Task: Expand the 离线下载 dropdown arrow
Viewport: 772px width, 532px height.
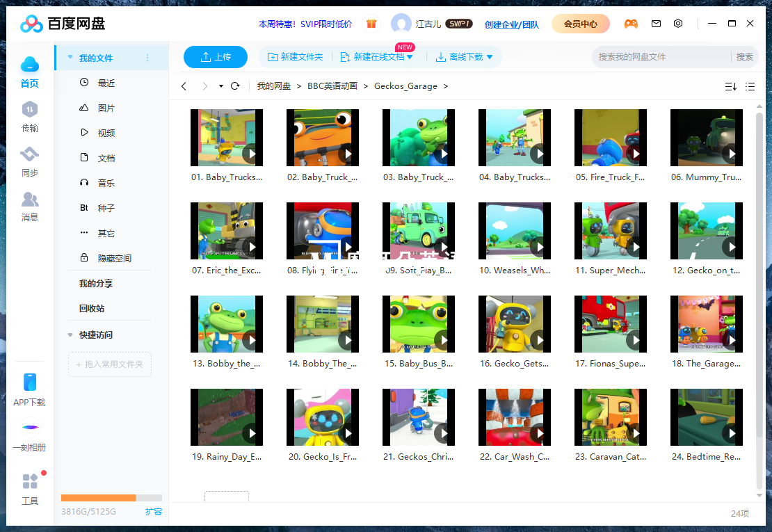Action: point(490,57)
